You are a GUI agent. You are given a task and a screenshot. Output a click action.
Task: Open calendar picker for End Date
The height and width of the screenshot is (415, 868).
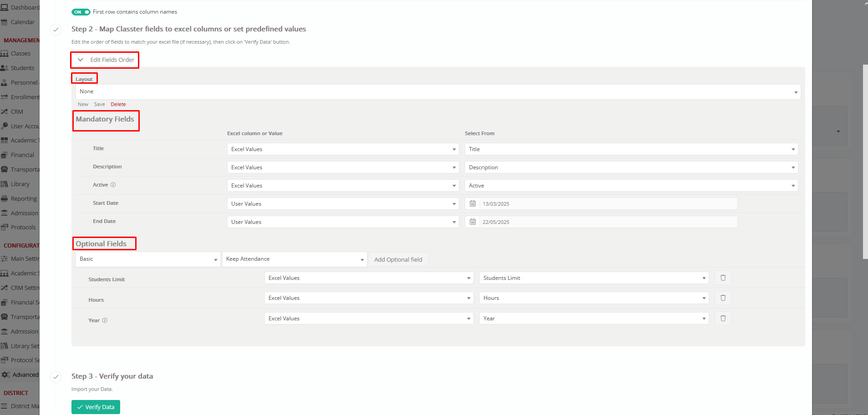pos(472,222)
